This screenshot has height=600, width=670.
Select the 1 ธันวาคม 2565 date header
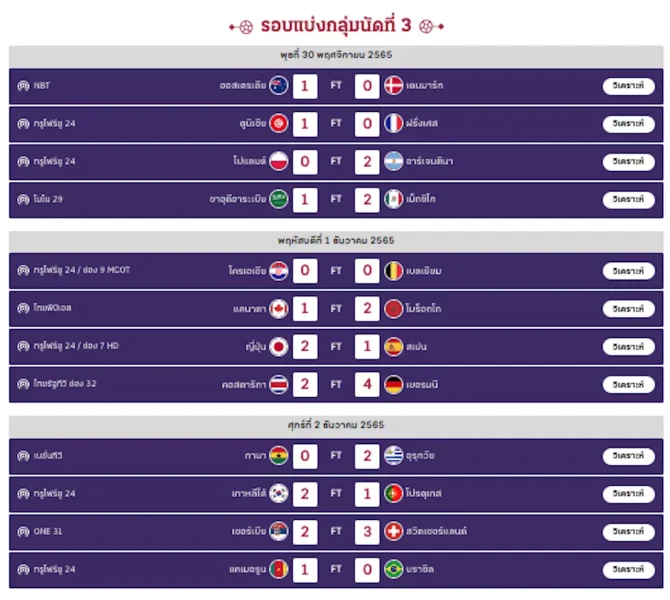point(336,241)
